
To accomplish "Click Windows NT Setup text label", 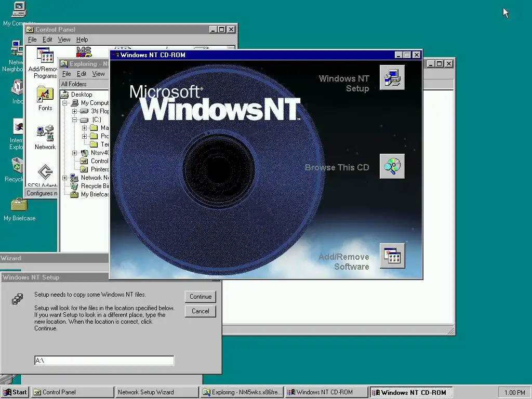I will pos(344,84).
